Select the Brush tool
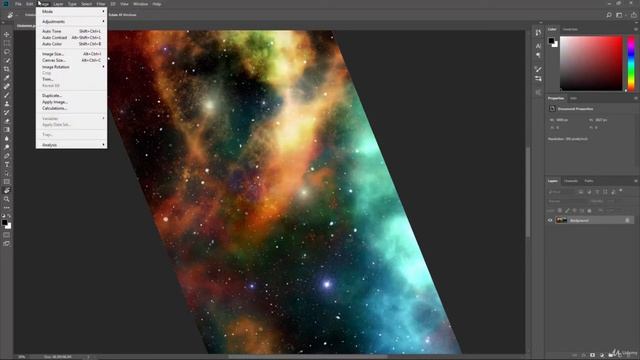The image size is (640, 360). (7, 95)
